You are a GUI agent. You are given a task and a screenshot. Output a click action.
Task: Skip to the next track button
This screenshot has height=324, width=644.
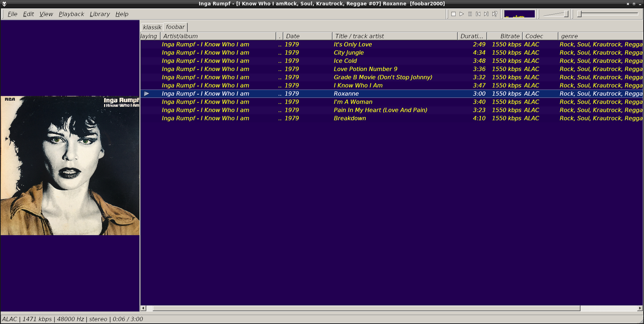(x=486, y=14)
